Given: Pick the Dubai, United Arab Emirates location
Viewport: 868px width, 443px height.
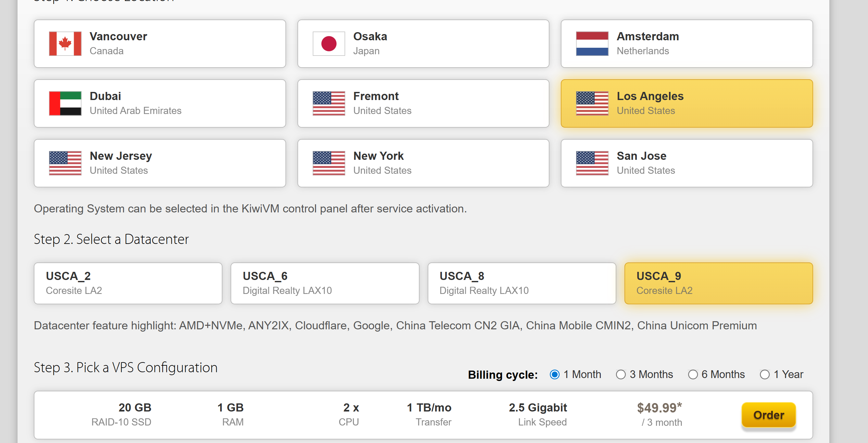Looking at the screenshot, I should [x=160, y=103].
